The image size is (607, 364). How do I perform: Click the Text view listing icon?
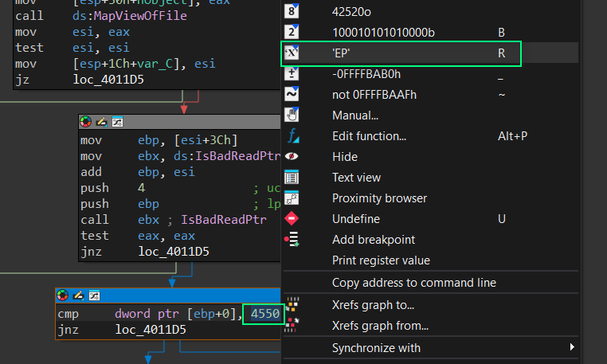[292, 177]
